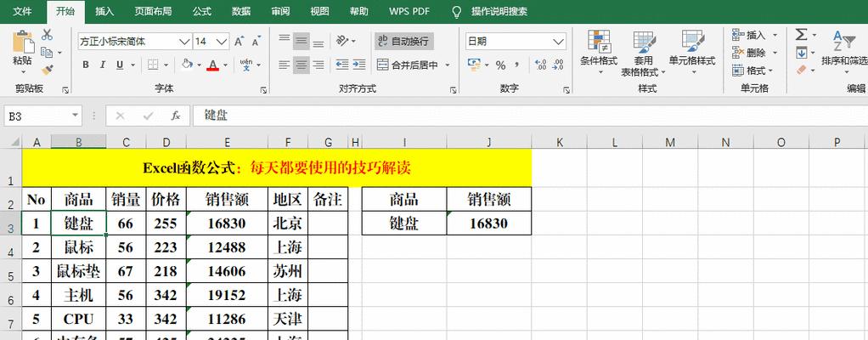Open the 单元格样式 dropdown
The height and width of the screenshot is (340, 868).
692,54
